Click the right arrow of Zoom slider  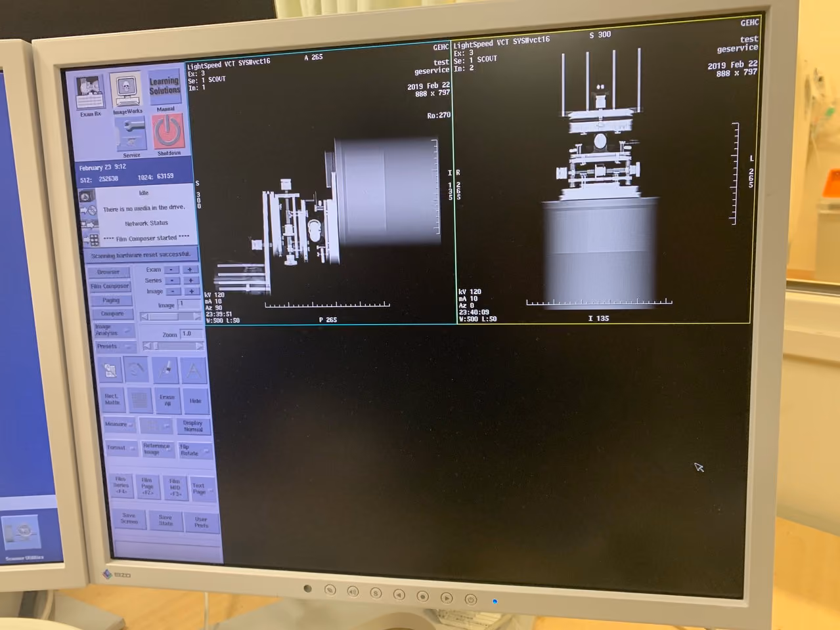[200, 346]
